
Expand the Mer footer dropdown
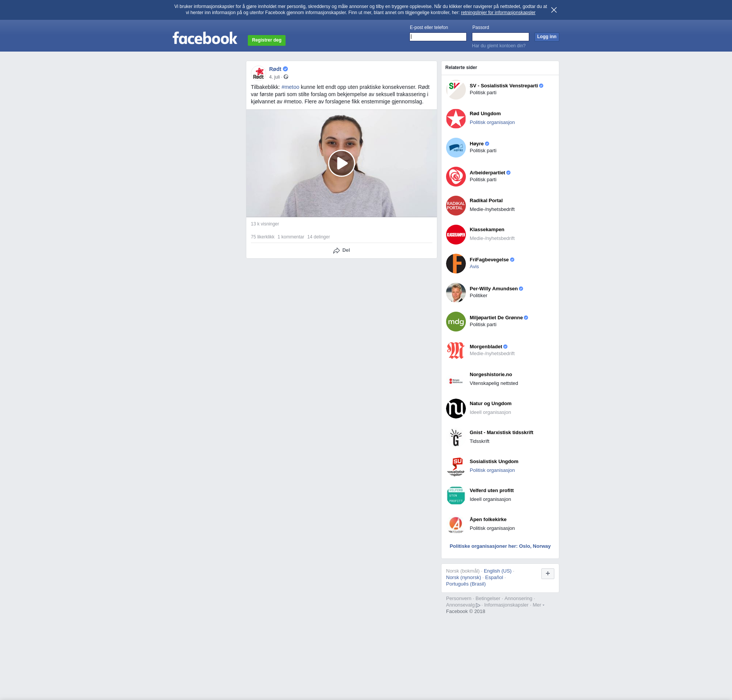538,605
